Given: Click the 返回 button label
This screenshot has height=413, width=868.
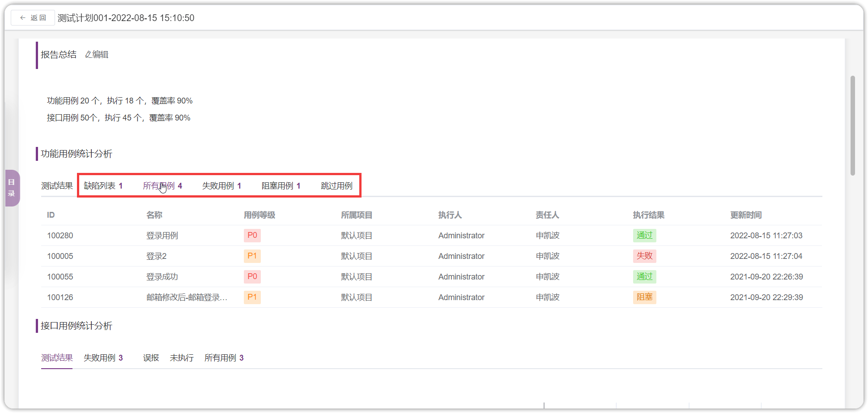Looking at the screenshot, I should pyautogui.click(x=38, y=18).
